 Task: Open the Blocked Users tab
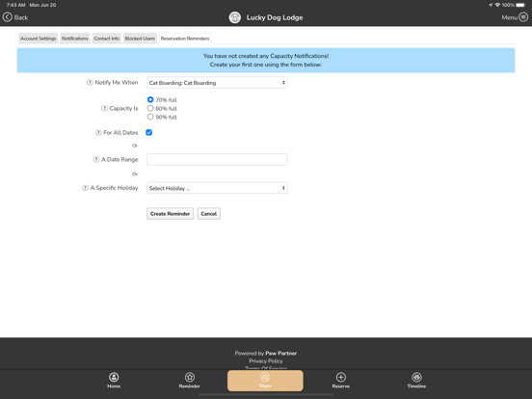click(140, 39)
